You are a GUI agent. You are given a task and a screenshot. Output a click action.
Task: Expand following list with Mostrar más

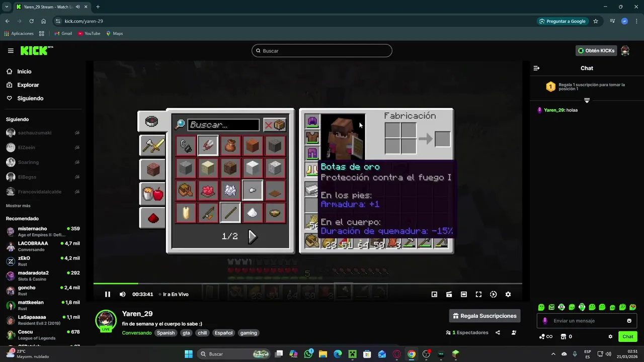click(x=18, y=206)
